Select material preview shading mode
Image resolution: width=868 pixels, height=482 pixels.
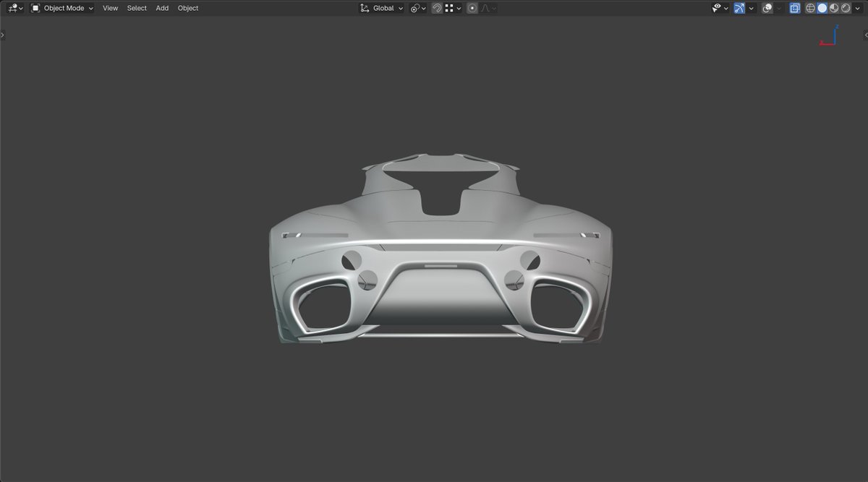tap(833, 8)
